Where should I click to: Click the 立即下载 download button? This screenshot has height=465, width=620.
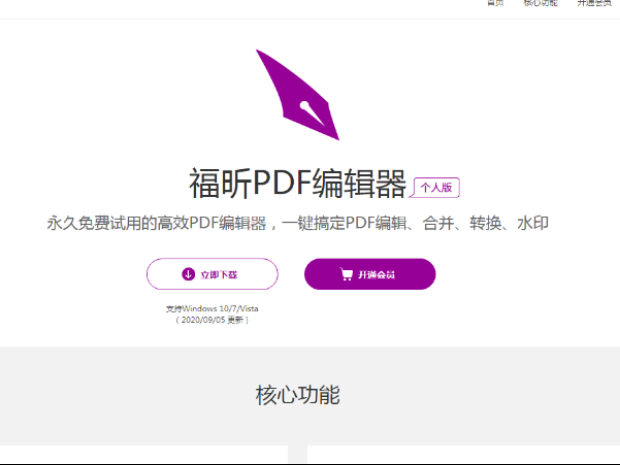tap(212, 274)
